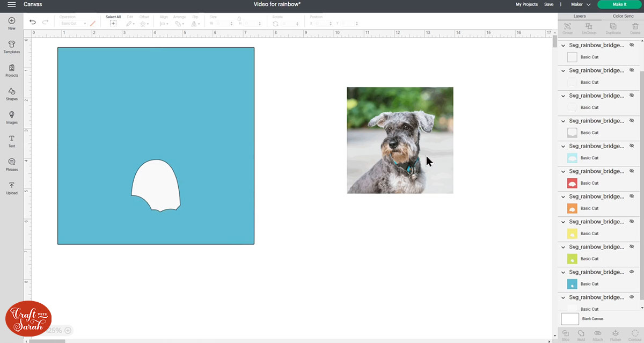
Task: Click the Undo arrow
Action: [33, 22]
